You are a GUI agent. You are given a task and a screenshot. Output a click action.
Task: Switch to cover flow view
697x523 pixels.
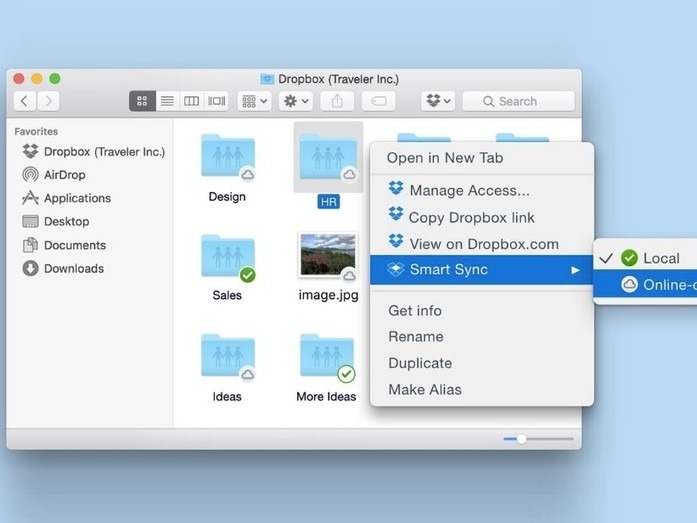pyautogui.click(x=216, y=101)
